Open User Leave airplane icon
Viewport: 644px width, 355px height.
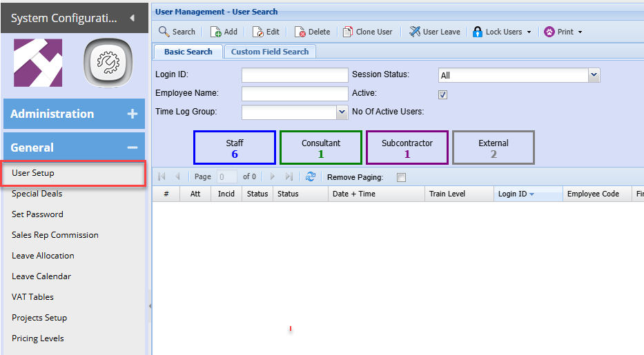415,32
